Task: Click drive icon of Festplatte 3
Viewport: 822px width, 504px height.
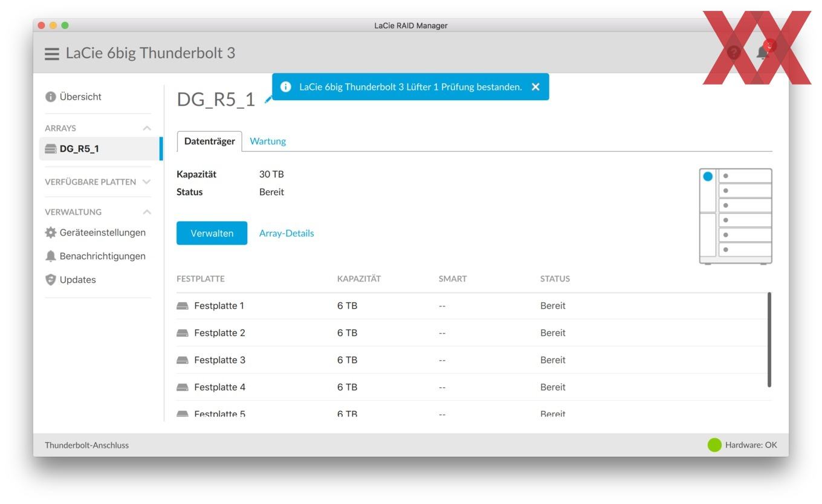Action: click(183, 360)
